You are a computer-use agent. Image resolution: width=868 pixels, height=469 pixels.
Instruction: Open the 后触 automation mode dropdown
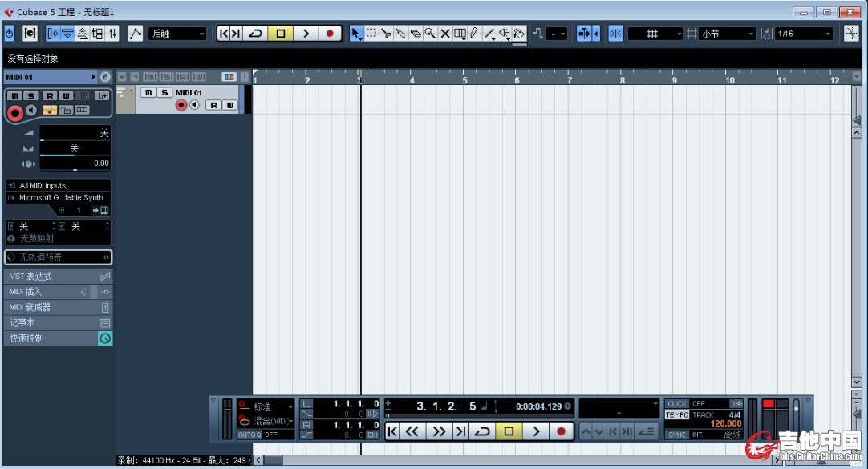178,34
